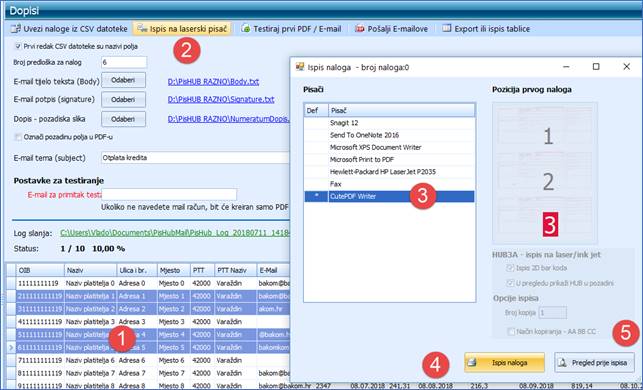Click Odaberi button for E-mail tijelo teksta

(123, 80)
